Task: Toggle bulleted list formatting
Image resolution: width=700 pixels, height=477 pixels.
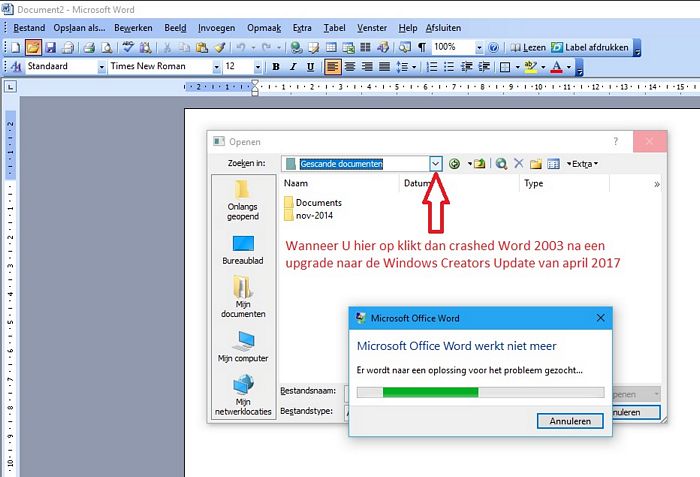Action: [x=449, y=67]
